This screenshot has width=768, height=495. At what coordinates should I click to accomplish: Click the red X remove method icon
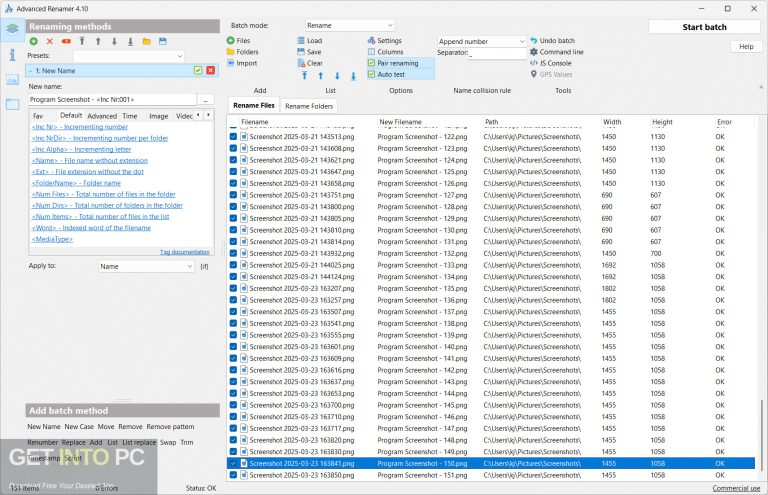(49, 42)
